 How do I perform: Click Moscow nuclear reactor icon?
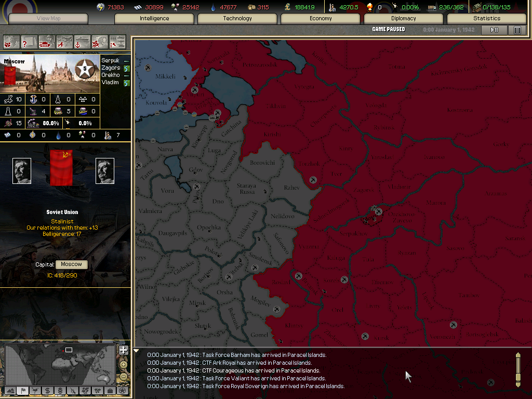[83, 99]
